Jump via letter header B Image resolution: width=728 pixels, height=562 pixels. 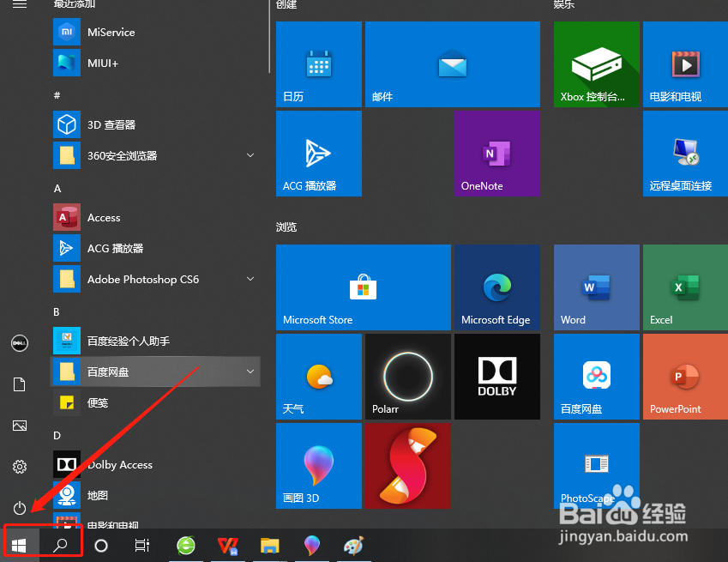[57, 311]
